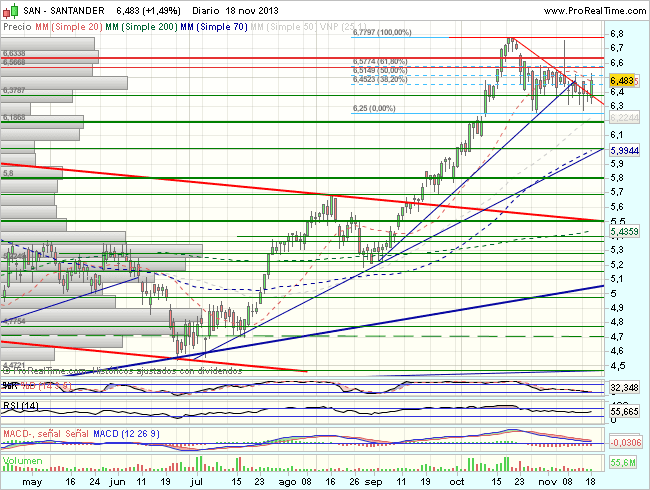Select the faded MM (Simple 50) legend entry

coord(284,27)
